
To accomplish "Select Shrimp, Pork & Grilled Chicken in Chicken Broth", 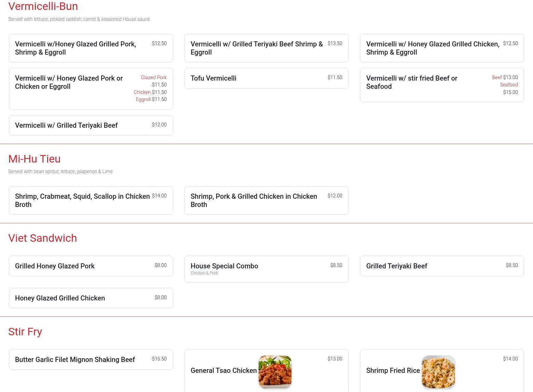I will [266, 200].
